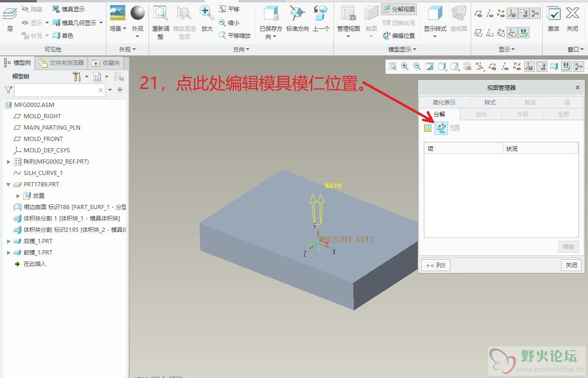Toggle plane display in the graphics toolbar
The height and width of the screenshot is (378, 588).
(492, 67)
